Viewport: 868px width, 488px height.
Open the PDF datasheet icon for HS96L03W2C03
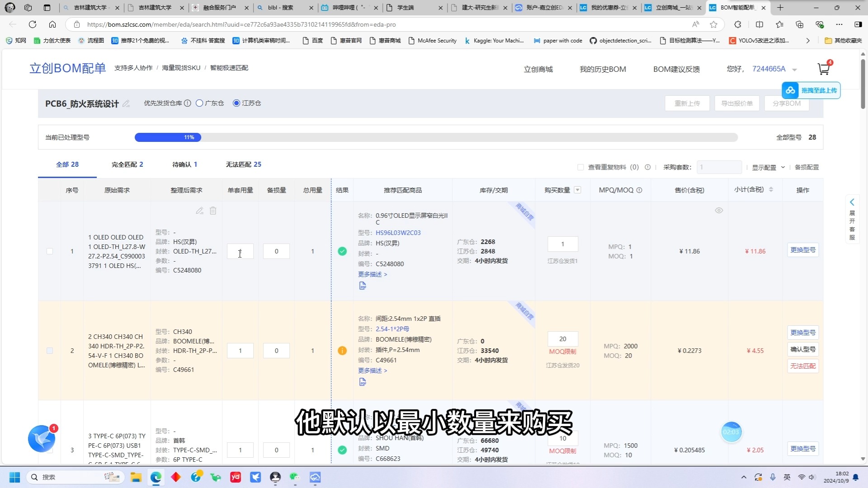tap(363, 286)
